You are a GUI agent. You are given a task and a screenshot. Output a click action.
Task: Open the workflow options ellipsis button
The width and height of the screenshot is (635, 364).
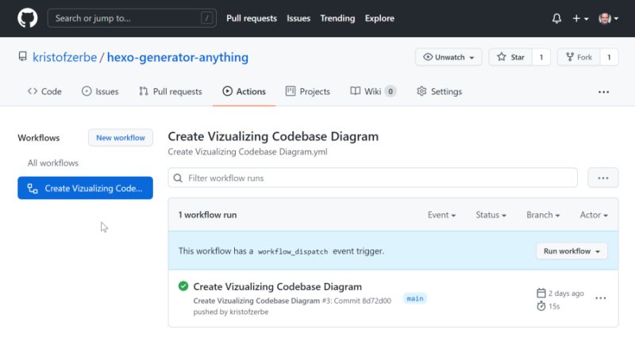(603, 178)
